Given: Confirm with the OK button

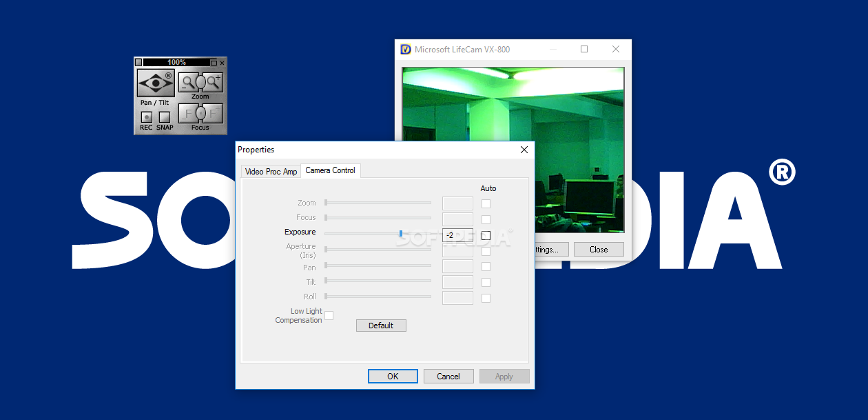Looking at the screenshot, I should coord(393,377).
